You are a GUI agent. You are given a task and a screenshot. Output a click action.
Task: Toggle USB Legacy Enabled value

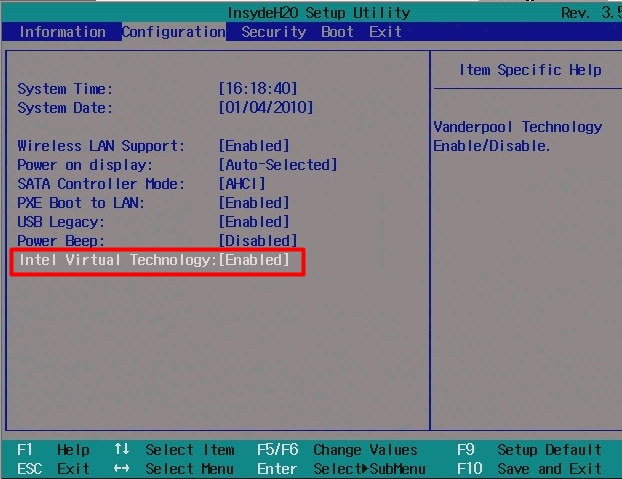pos(254,222)
